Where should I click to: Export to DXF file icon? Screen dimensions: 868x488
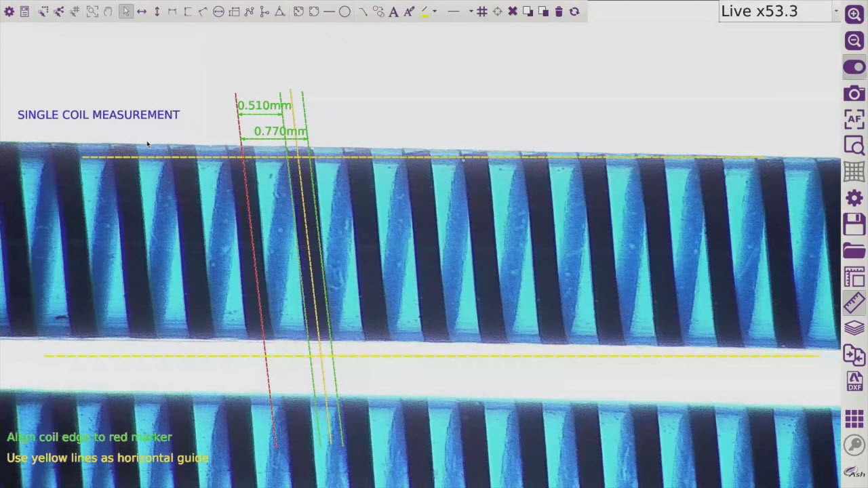click(x=854, y=380)
